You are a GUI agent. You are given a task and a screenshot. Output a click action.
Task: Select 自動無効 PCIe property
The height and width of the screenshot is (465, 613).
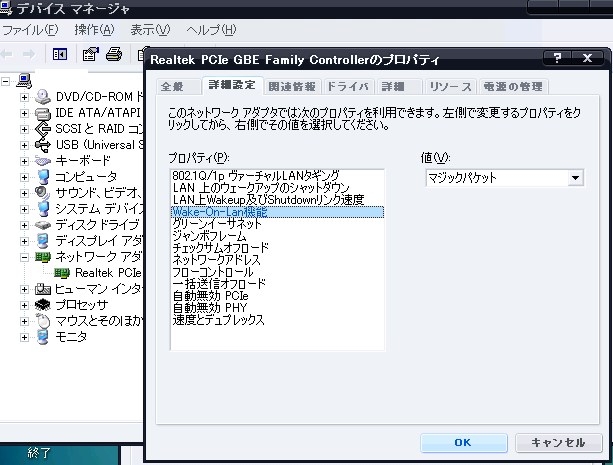tap(277, 296)
